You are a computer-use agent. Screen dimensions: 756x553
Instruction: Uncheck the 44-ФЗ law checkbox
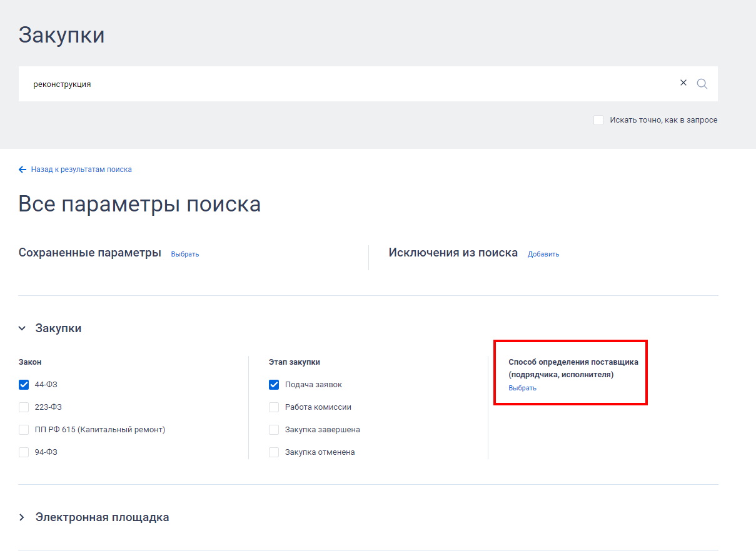click(24, 385)
